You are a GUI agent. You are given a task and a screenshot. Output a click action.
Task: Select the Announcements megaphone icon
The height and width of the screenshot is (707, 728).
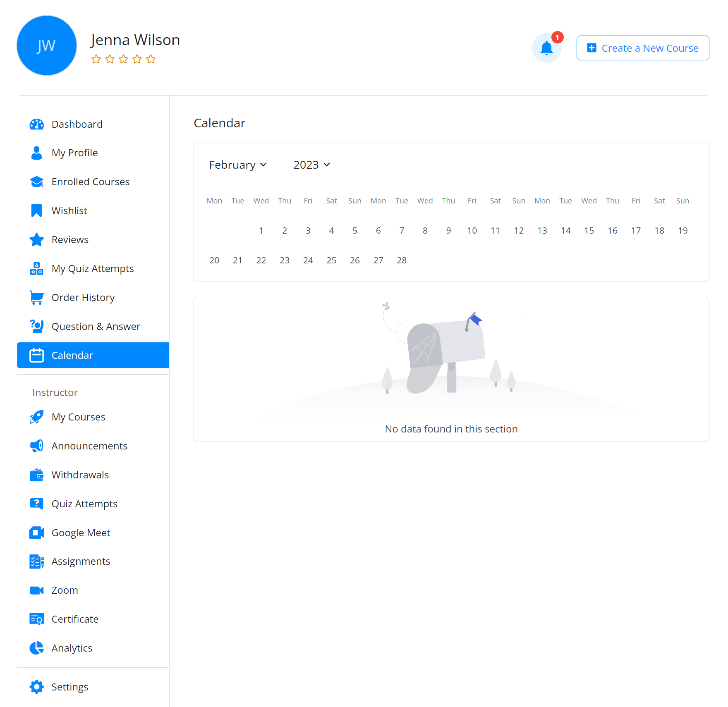(x=36, y=446)
